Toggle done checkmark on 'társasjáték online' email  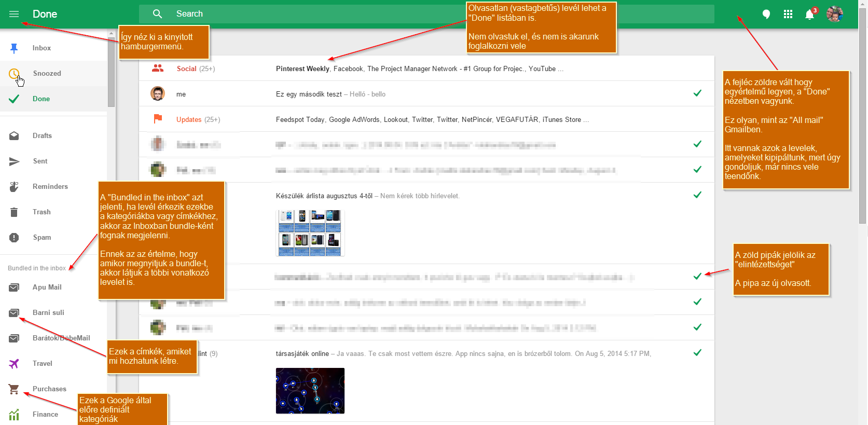[x=697, y=353]
